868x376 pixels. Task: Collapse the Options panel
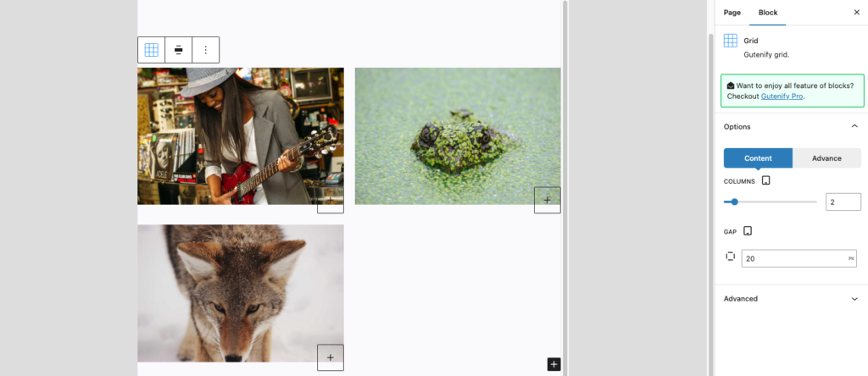854,127
